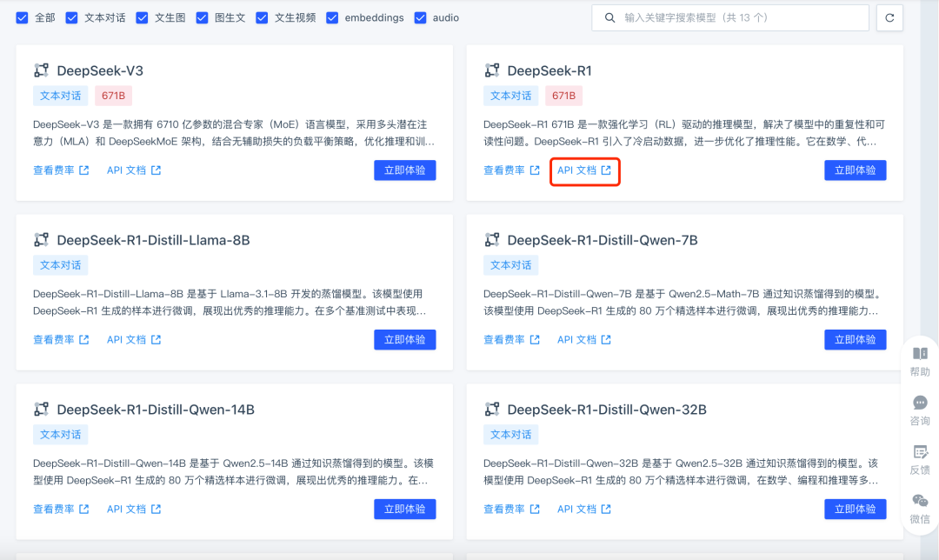Click 文本对话 tag on DeepSeek-R1-Distill-Llama-8B card
The image size is (939, 560).
pyautogui.click(x=61, y=265)
